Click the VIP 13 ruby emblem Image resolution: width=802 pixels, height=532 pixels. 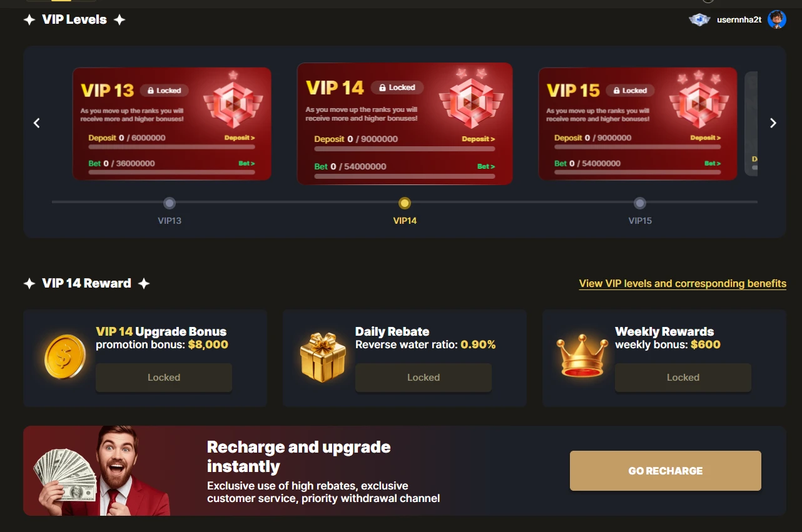(233, 99)
